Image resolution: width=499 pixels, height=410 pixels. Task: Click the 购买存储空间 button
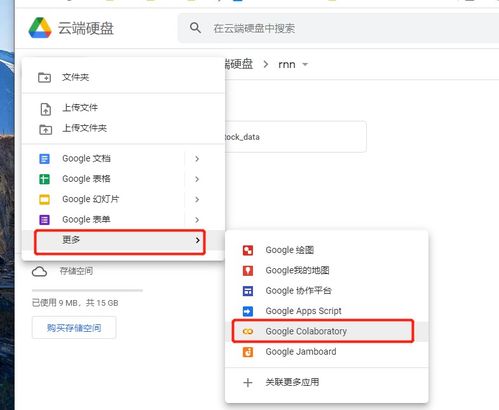74,328
